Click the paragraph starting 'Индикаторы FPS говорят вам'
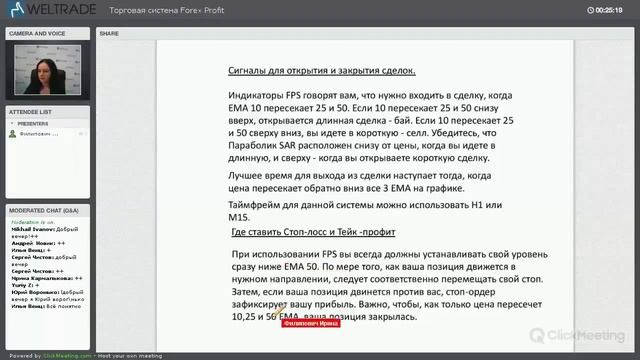The image size is (640, 360). 371,127
